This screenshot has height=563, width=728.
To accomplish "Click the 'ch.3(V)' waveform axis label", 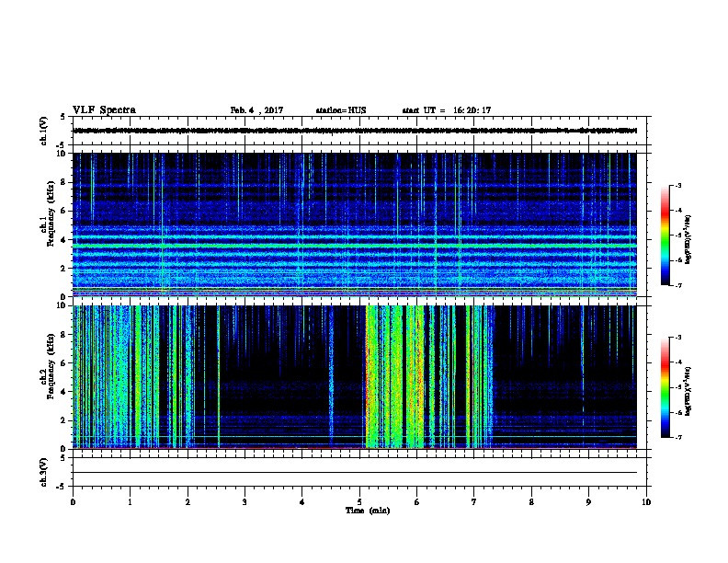I will tap(43, 472).
